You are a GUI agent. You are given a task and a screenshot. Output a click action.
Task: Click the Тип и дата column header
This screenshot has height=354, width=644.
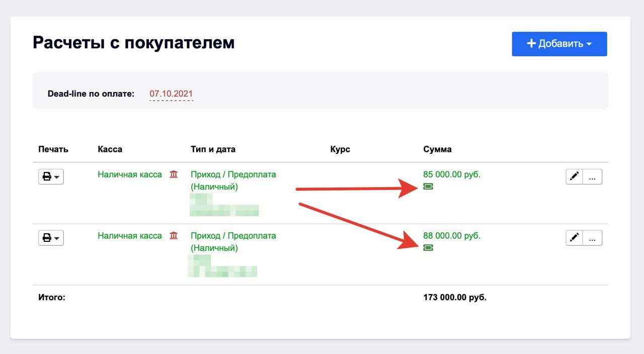point(213,149)
